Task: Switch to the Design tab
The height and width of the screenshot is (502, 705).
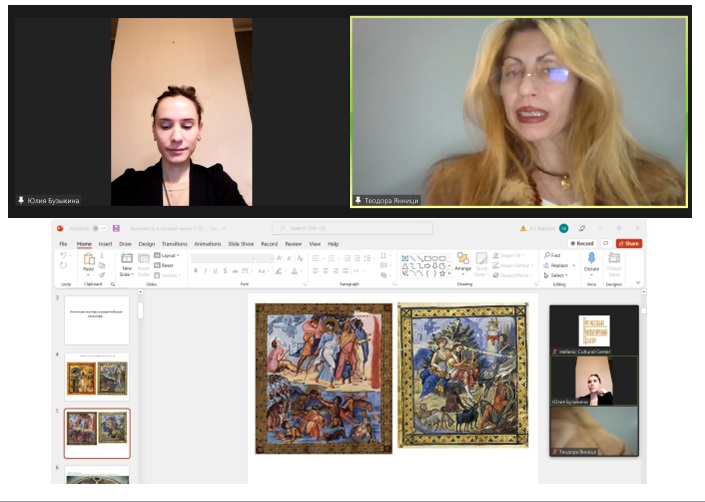Action: pyautogui.click(x=147, y=244)
